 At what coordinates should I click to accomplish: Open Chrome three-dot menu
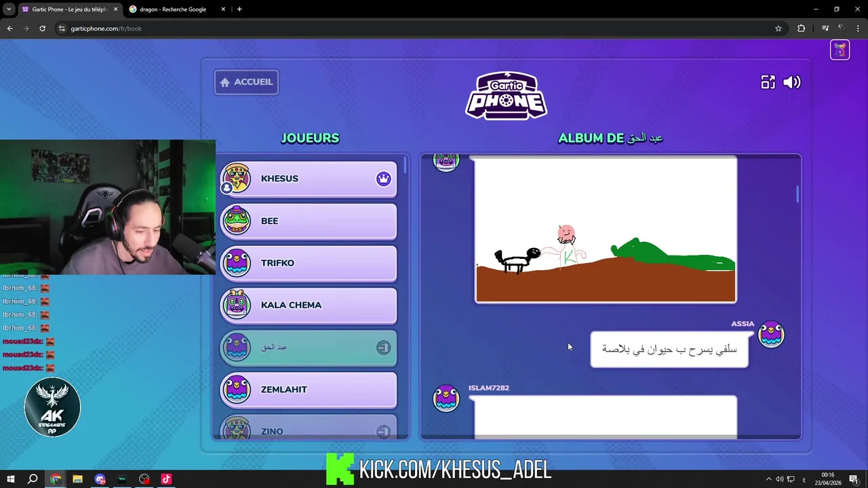pos(859,28)
